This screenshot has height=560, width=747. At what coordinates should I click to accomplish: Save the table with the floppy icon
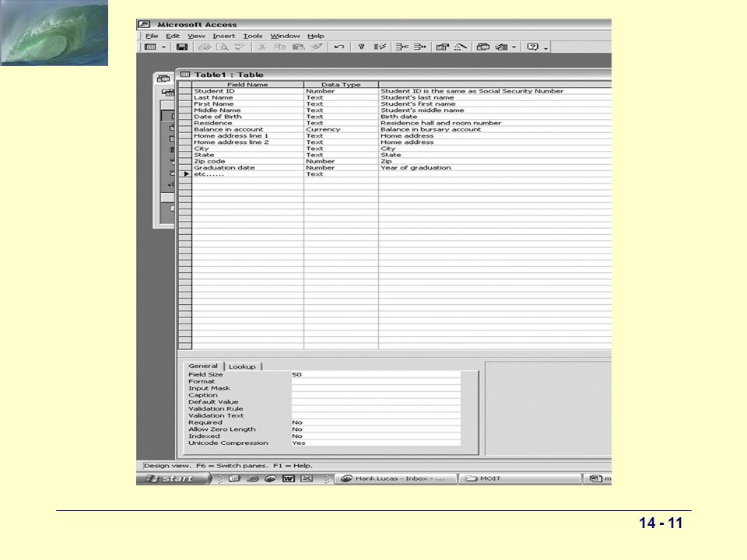click(181, 47)
